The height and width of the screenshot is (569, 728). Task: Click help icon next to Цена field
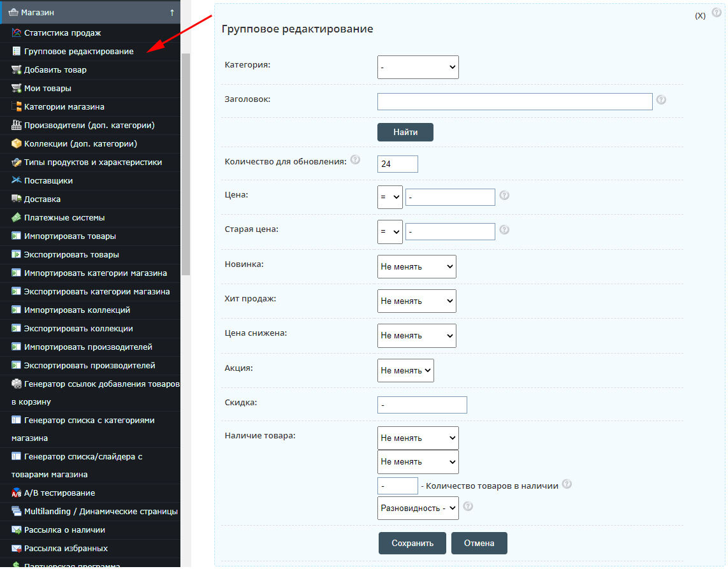(504, 196)
